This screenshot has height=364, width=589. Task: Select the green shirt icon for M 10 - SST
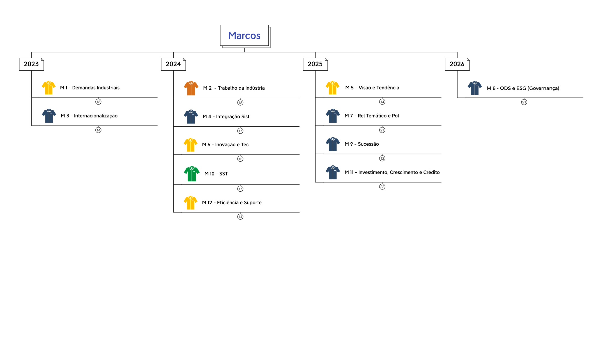tap(192, 174)
